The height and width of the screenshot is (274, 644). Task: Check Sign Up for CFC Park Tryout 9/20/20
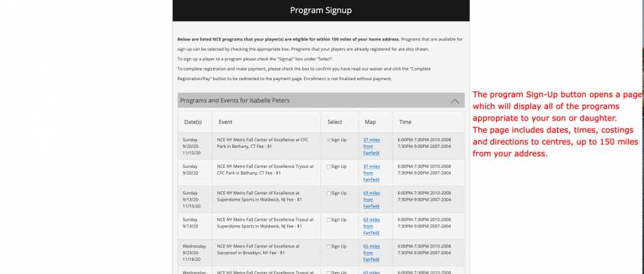[x=329, y=166]
